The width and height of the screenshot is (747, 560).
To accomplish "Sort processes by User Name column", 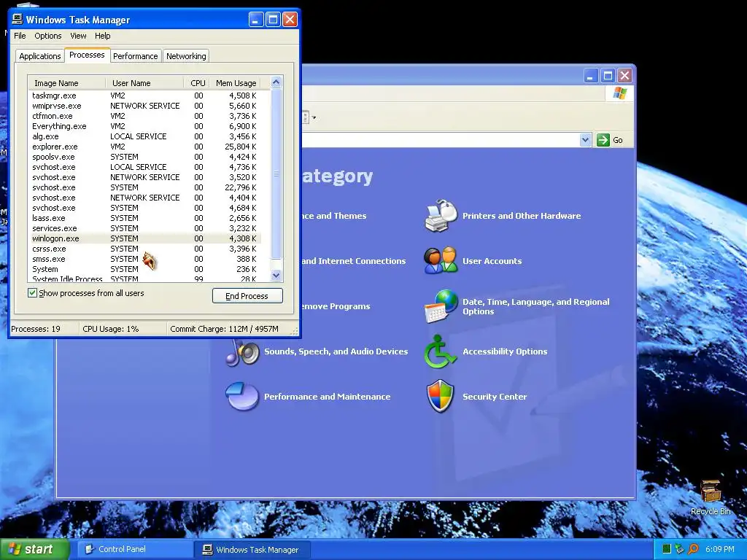I will [144, 83].
